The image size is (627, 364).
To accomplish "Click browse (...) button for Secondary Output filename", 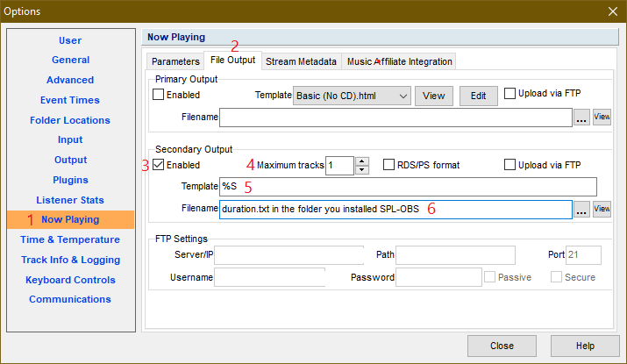I will click(581, 210).
